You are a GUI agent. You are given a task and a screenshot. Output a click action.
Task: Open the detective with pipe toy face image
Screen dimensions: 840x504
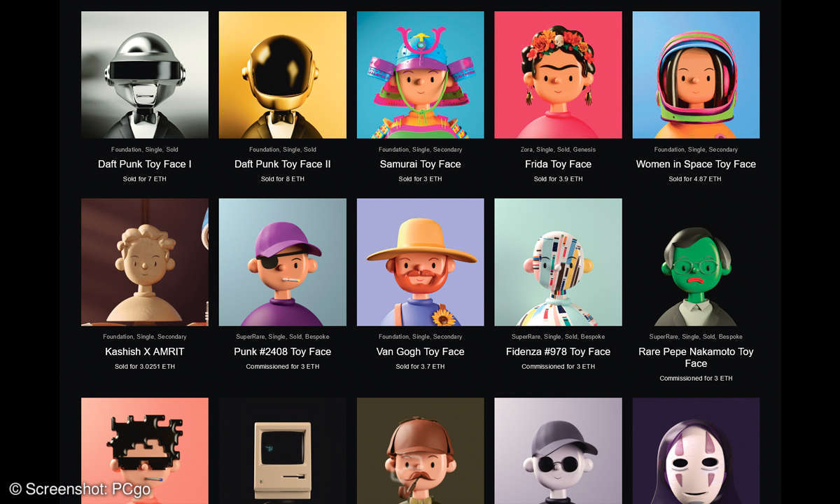420,451
